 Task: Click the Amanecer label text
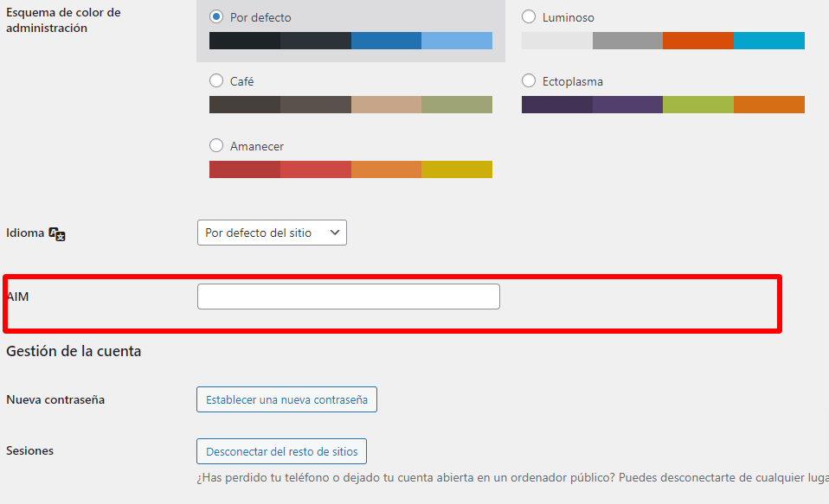pyautogui.click(x=257, y=146)
